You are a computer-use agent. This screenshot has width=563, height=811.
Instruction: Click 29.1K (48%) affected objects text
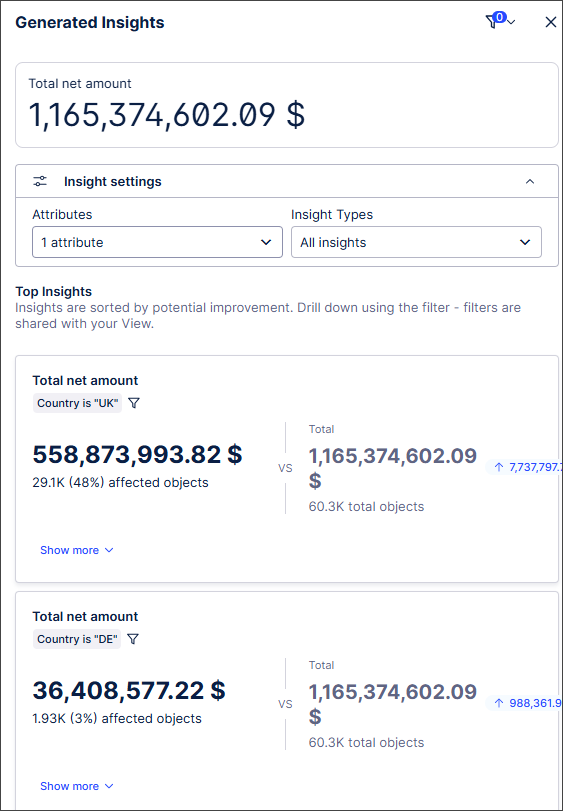click(120, 483)
